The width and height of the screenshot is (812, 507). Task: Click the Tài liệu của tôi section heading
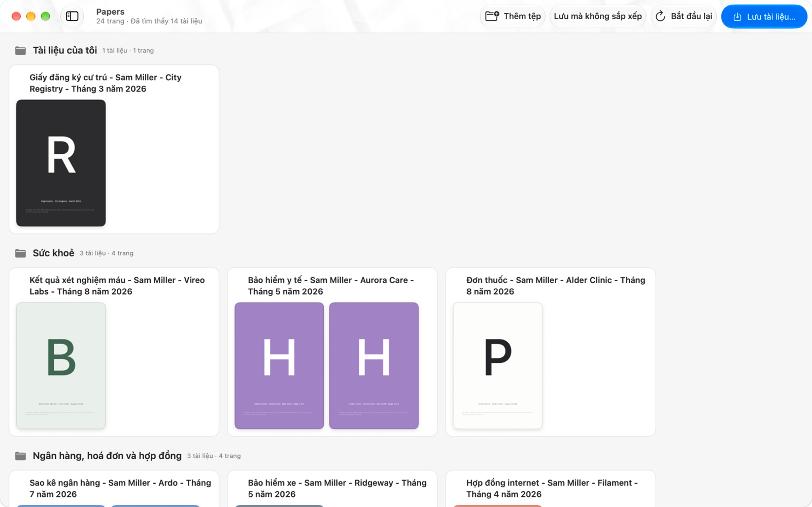(65, 50)
